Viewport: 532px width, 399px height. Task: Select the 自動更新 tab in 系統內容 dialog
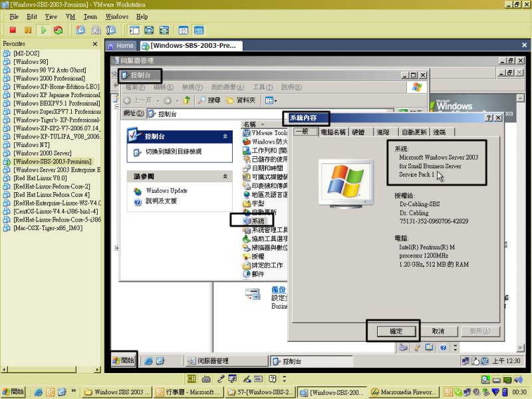click(414, 132)
